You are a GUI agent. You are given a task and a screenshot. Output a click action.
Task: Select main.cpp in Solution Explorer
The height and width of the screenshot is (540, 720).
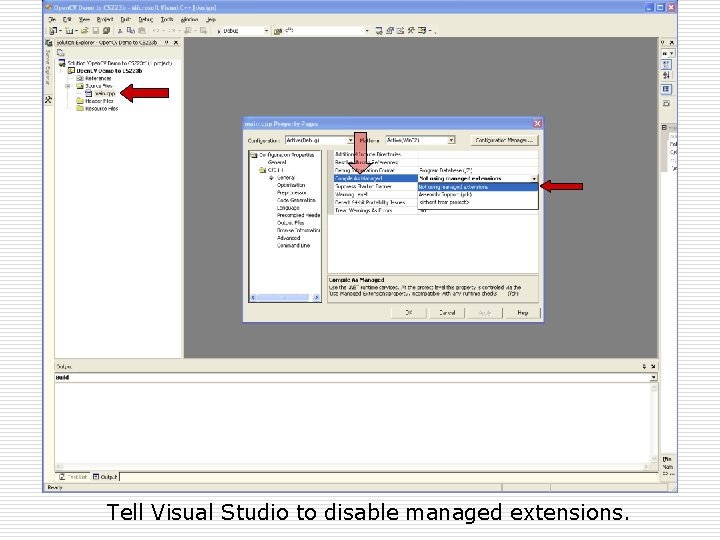point(101,93)
